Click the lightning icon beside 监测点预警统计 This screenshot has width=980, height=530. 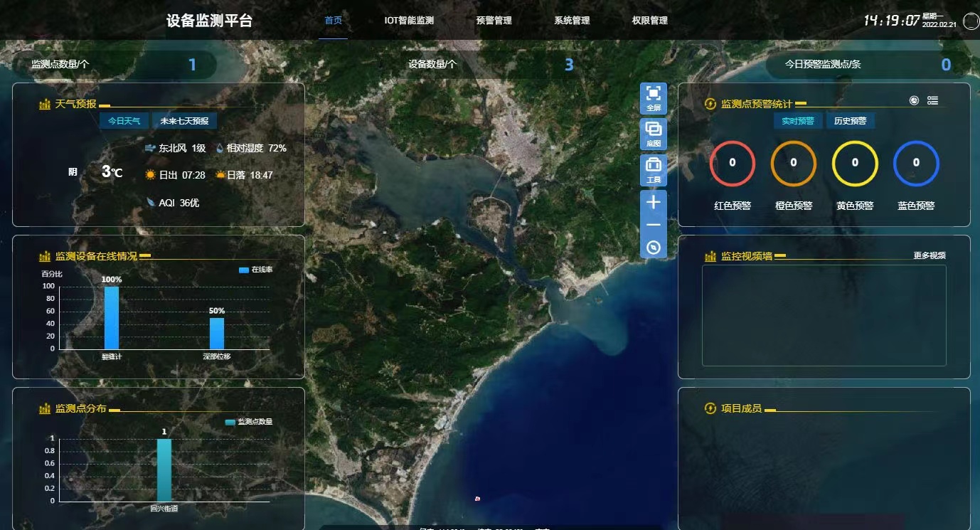(x=710, y=103)
